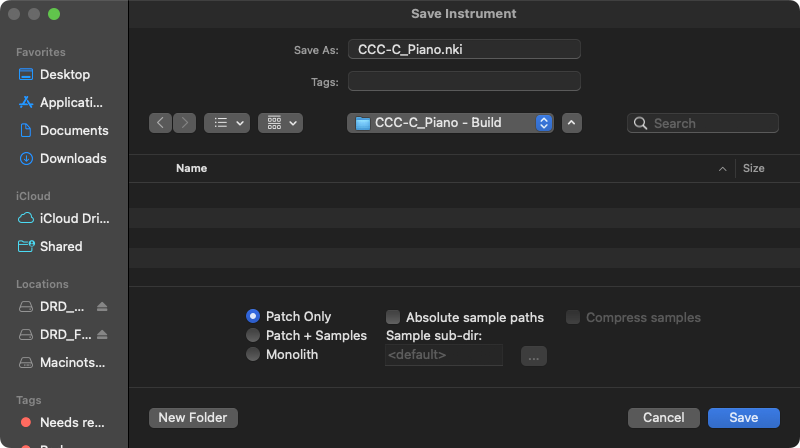Open Shared folder in sidebar
Viewport: 800px width, 448px height.
point(60,247)
